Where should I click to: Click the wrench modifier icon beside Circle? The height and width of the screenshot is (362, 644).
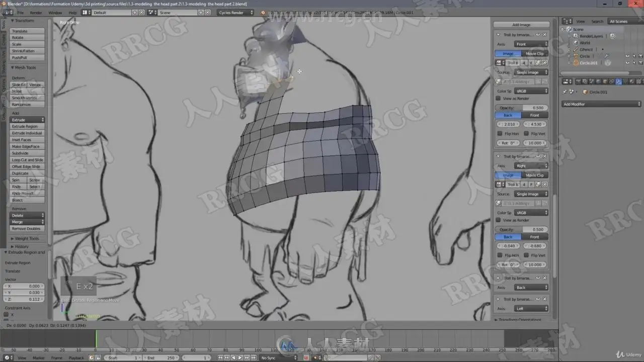pos(607,56)
